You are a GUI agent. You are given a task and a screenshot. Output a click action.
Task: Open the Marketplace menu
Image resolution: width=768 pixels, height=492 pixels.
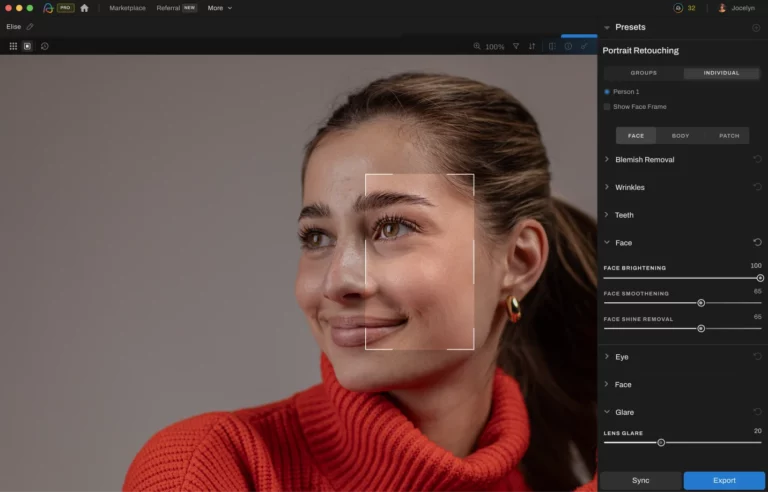coord(127,8)
